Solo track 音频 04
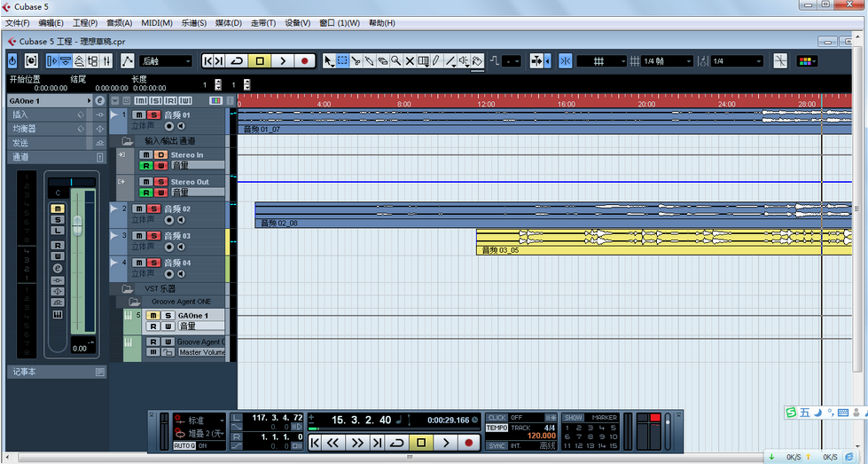The height and width of the screenshot is (464, 868). coord(154,262)
